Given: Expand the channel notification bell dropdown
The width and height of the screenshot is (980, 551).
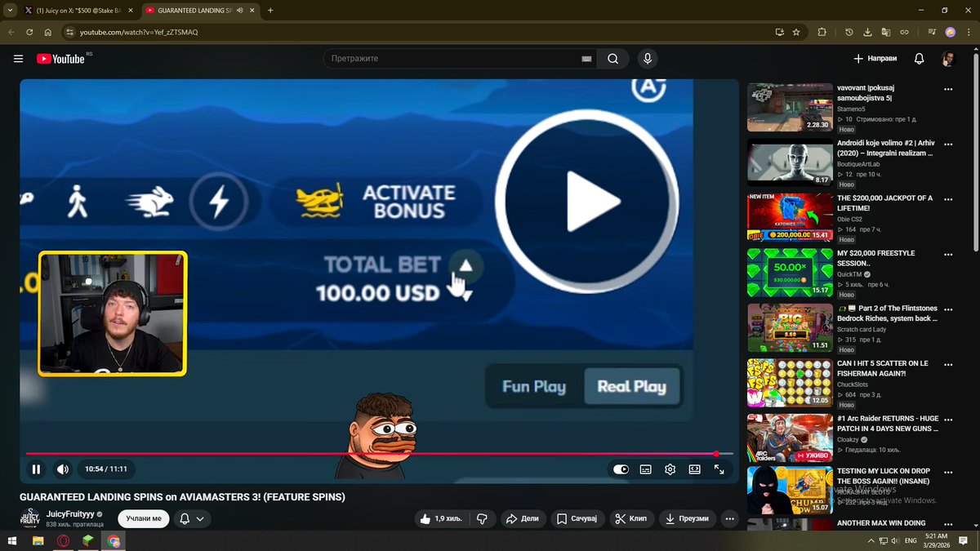Looking at the screenshot, I should (x=190, y=518).
